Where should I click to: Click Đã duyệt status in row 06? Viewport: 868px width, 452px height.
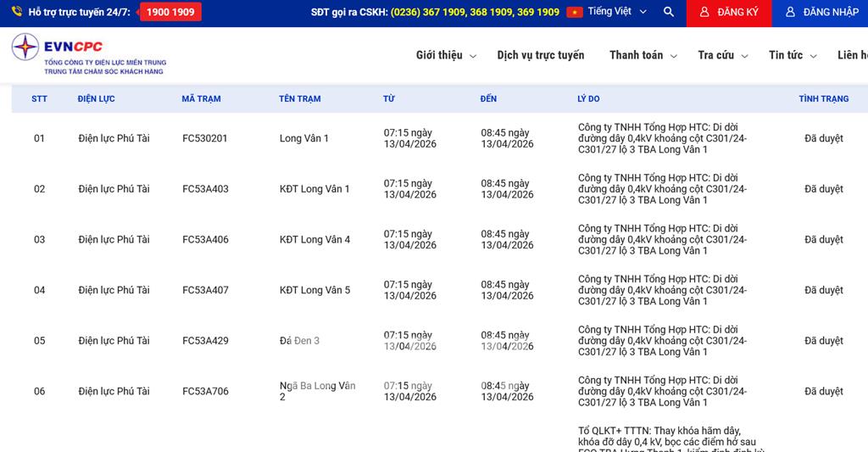pos(823,392)
